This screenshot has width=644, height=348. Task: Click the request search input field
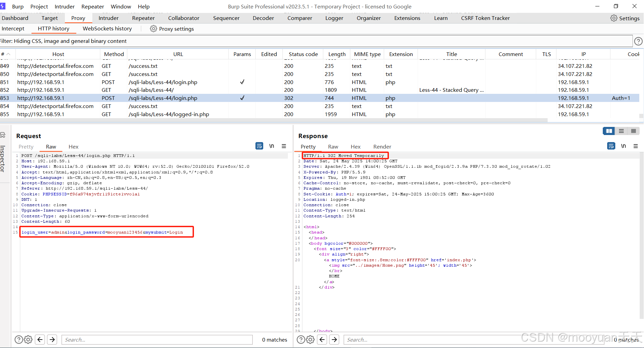[x=157, y=340]
